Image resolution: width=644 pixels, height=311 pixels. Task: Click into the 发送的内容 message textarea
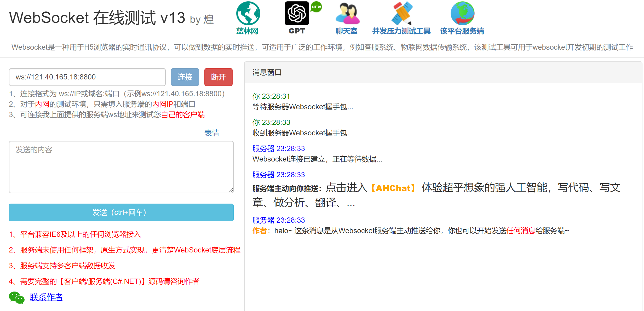click(x=121, y=167)
